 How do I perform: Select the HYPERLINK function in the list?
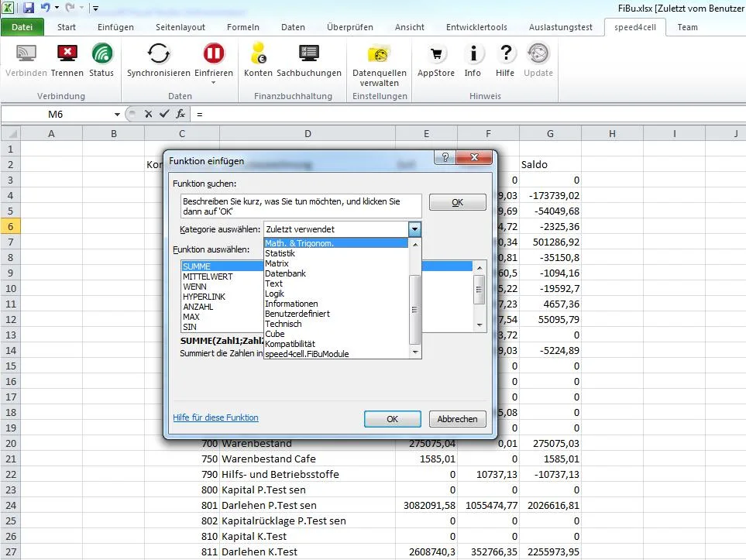[222, 297]
